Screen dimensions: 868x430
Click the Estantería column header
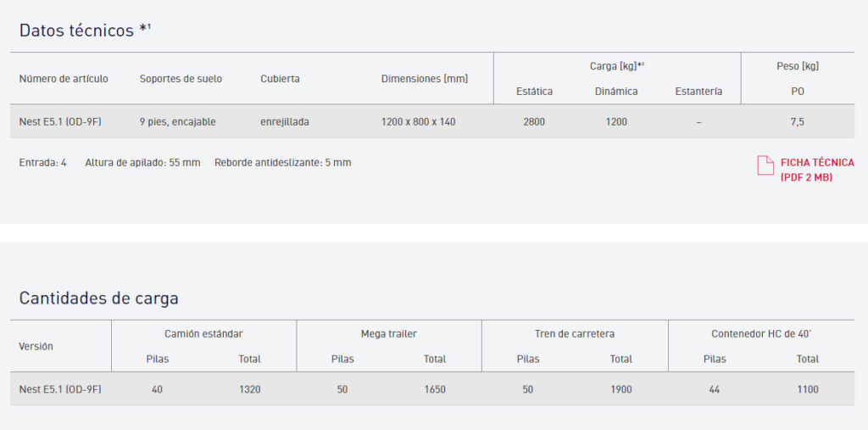[698, 92]
